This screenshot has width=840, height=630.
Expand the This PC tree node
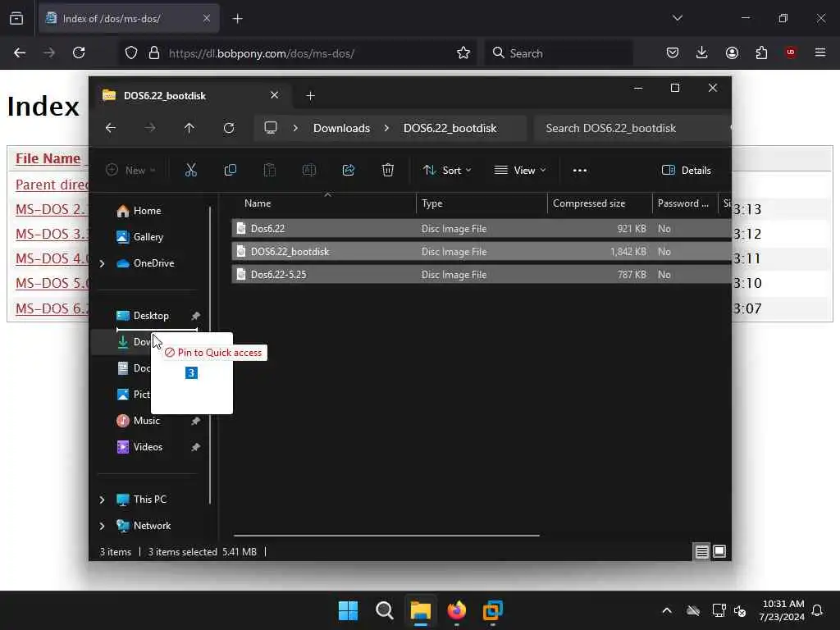pos(103,500)
